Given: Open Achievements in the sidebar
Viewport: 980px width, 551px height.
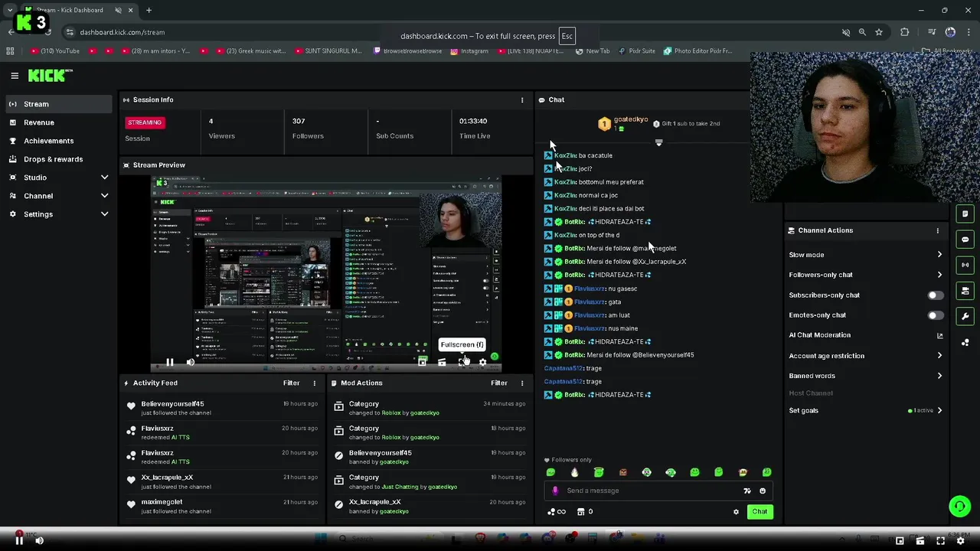Looking at the screenshot, I should 57,141.
